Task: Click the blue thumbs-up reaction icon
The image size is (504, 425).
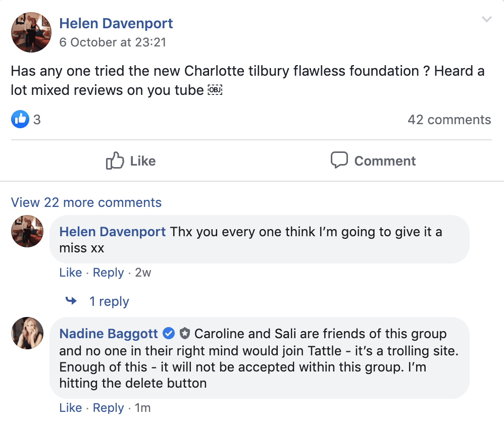Action: pyautogui.click(x=20, y=119)
